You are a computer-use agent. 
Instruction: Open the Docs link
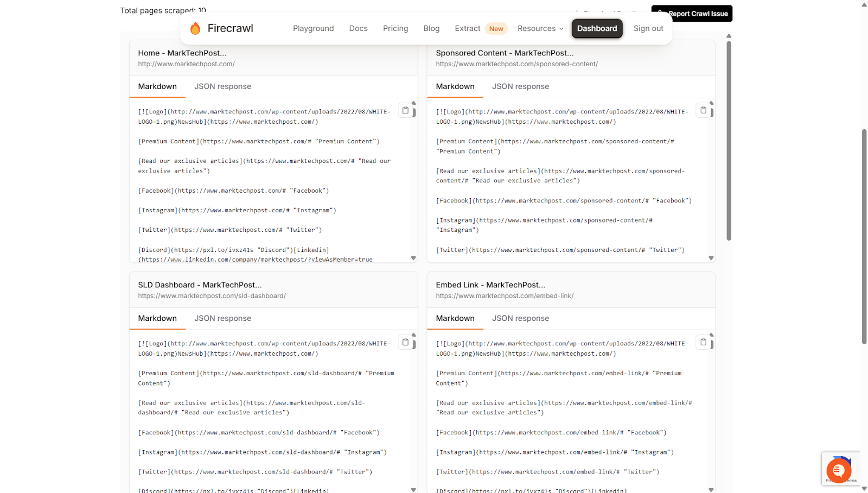[359, 28]
